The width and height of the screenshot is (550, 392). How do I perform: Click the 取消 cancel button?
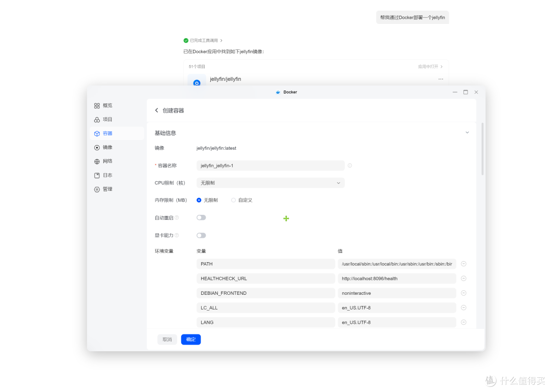point(167,340)
